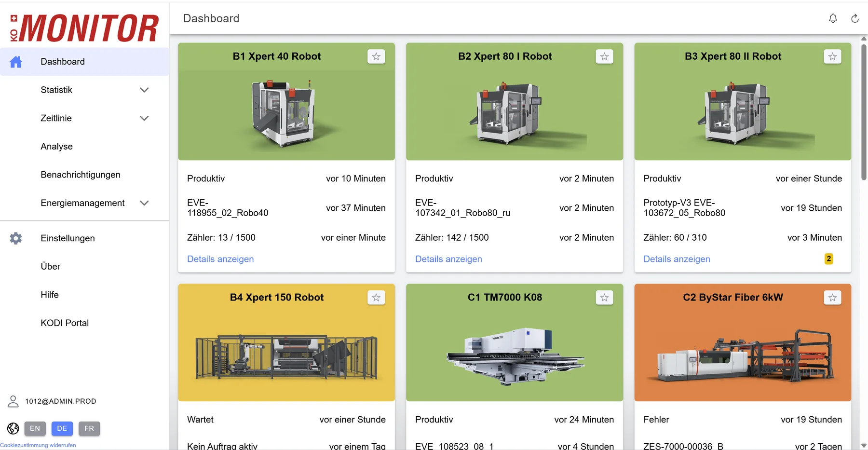Open the Statistik menu item

click(x=84, y=90)
